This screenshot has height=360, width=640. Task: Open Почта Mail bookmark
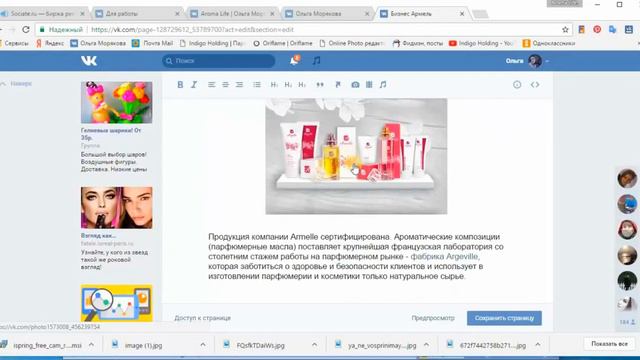pyautogui.click(x=153, y=43)
